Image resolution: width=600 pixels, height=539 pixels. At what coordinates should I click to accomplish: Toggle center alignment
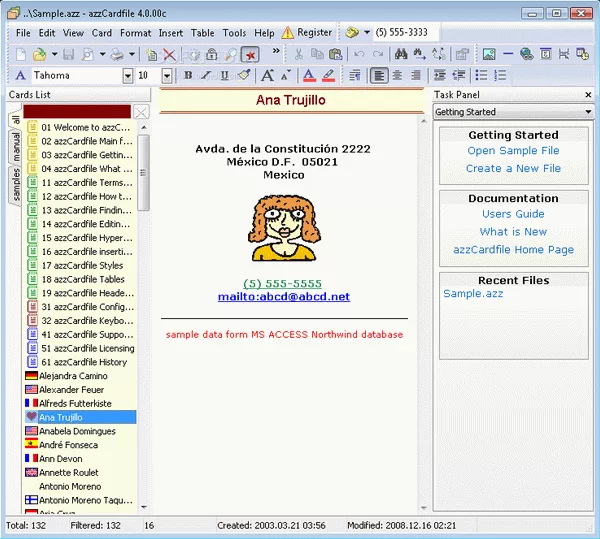[398, 75]
